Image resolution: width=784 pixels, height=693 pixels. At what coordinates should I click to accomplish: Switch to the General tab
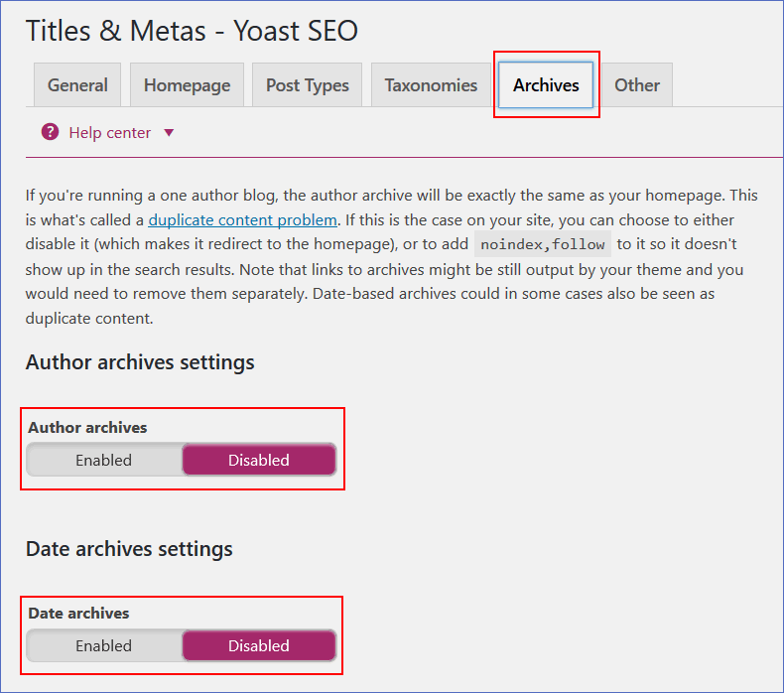[x=77, y=85]
